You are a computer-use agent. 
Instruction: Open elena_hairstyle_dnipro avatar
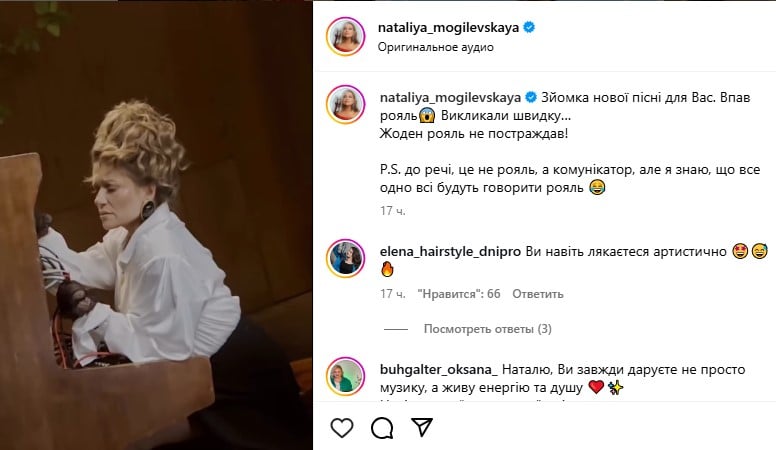[345, 258]
